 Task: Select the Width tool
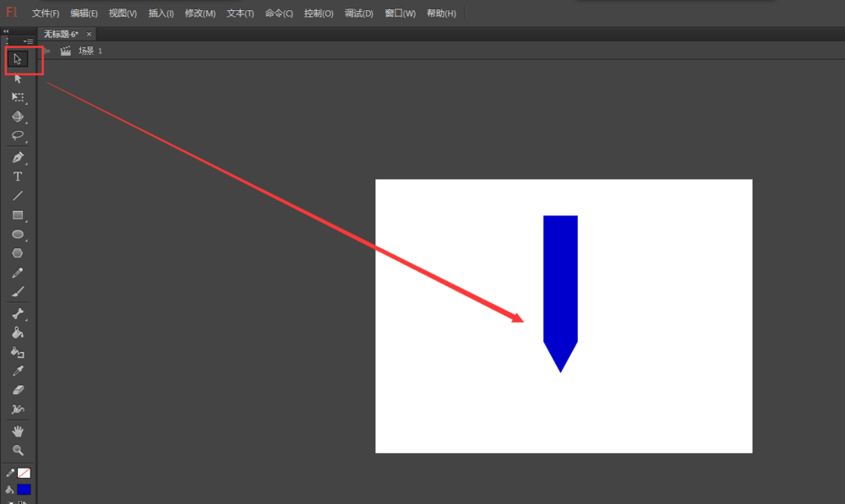17,409
